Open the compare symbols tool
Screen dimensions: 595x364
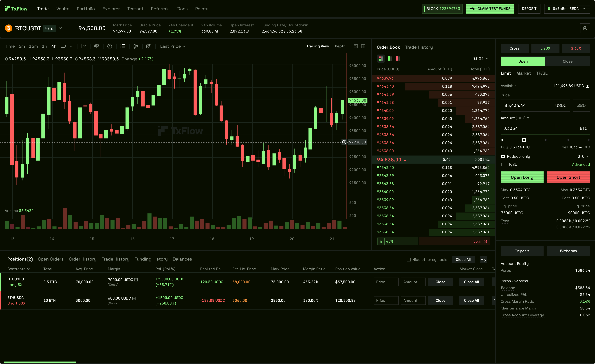pyautogui.click(x=97, y=46)
